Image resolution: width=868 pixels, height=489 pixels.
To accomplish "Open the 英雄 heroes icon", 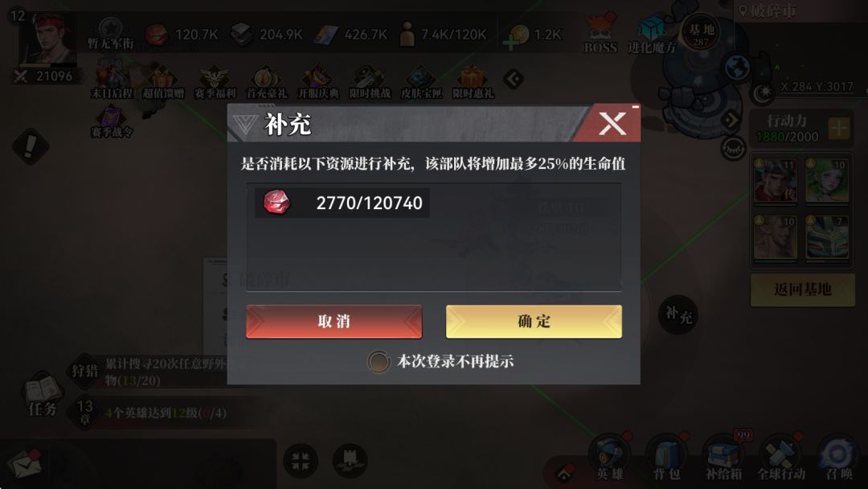I will tap(609, 458).
